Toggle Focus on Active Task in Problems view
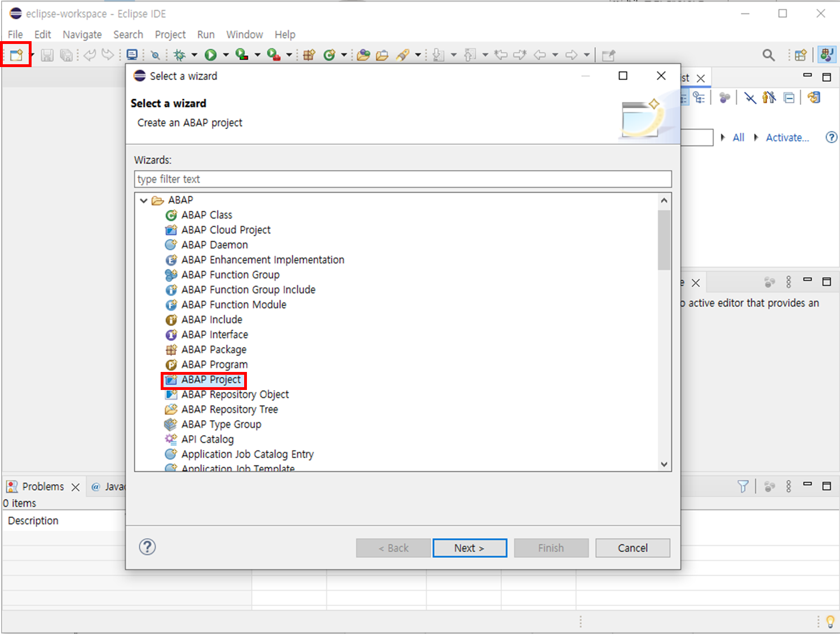Viewport: 840px width, 634px height. (x=770, y=486)
